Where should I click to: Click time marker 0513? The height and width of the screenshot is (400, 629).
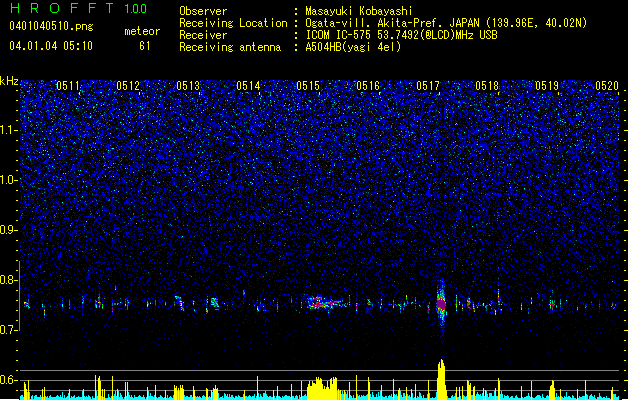(188, 85)
